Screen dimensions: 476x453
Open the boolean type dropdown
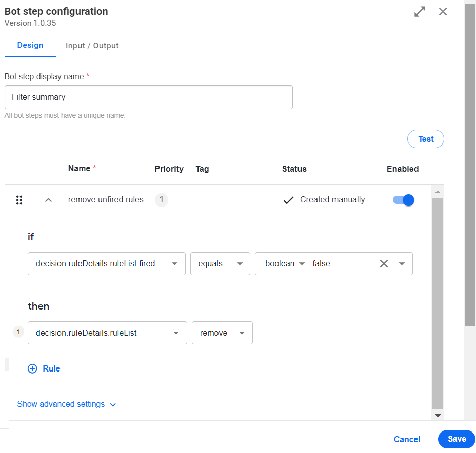(x=285, y=264)
